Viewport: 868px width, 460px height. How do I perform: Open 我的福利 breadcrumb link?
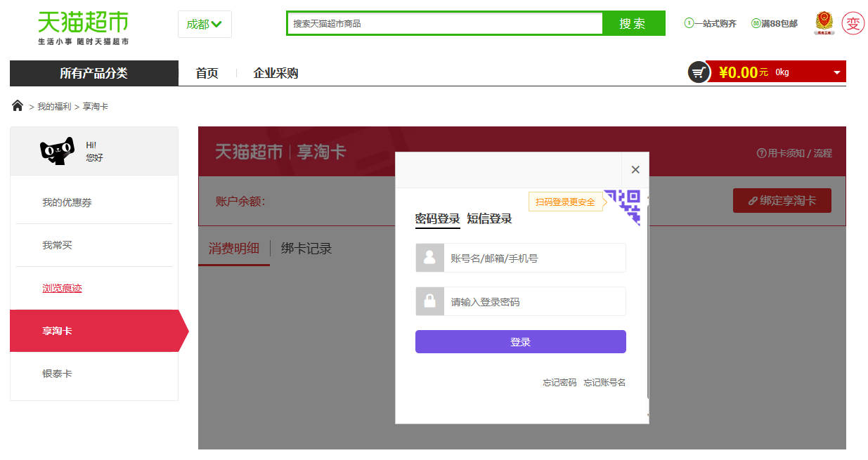tap(54, 107)
